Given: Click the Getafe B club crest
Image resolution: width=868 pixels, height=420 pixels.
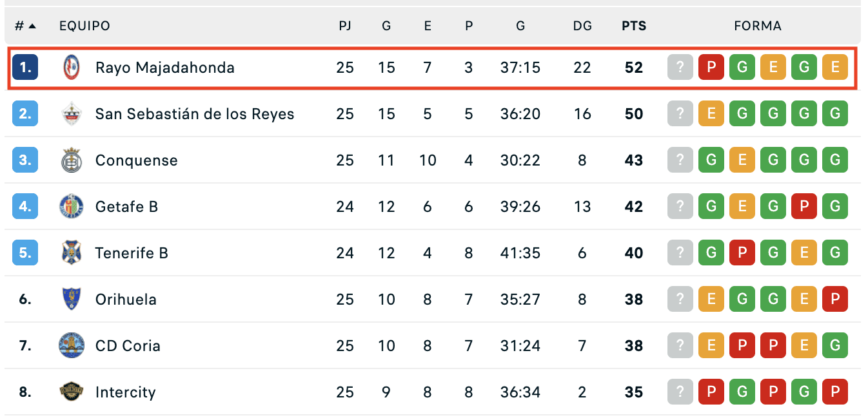Looking at the screenshot, I should [71, 207].
